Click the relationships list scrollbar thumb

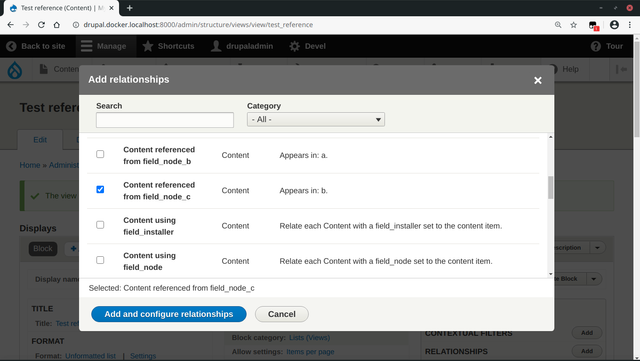(x=550, y=187)
